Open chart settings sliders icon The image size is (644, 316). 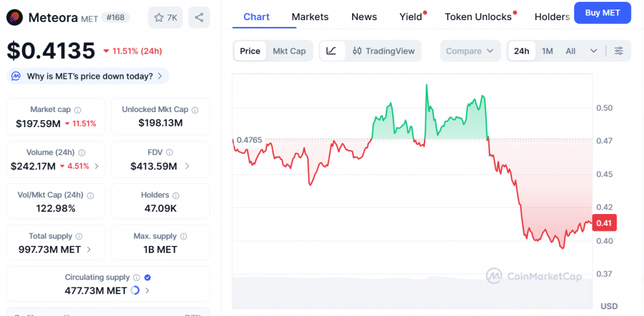(x=619, y=51)
